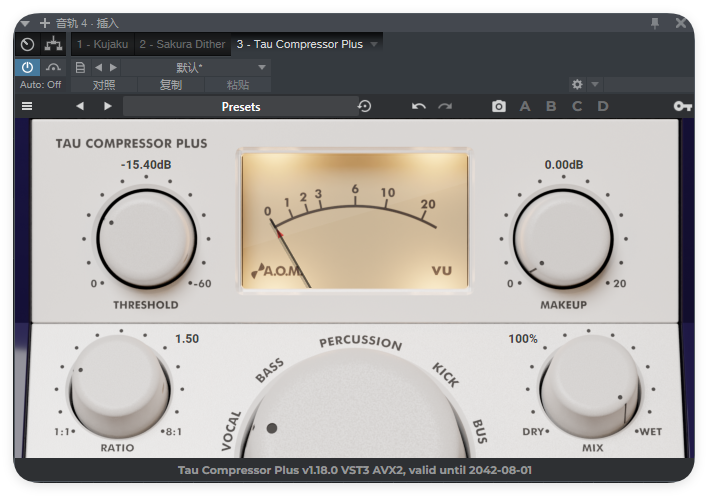Close the plugin window
708x496 pixels.
coord(680,23)
